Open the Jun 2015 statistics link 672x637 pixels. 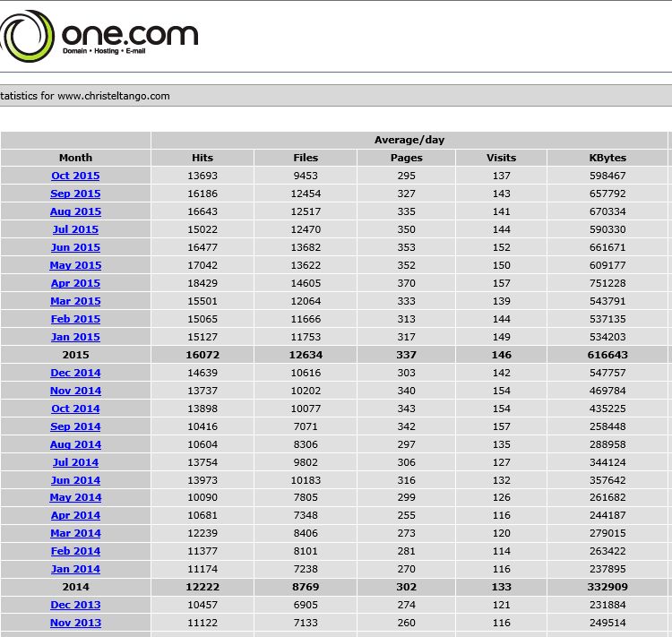click(x=75, y=248)
